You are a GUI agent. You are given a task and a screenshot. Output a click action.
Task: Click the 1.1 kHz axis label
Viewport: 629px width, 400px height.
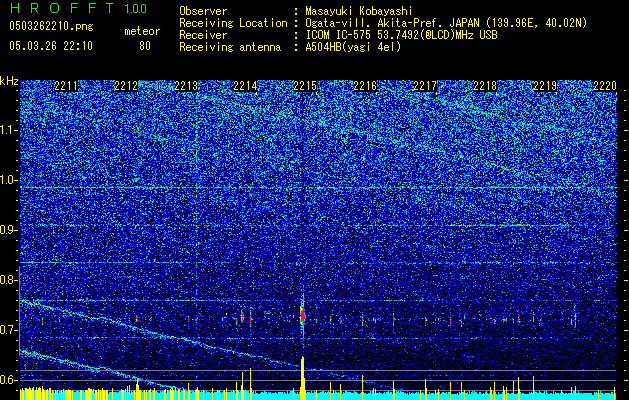click(x=9, y=130)
